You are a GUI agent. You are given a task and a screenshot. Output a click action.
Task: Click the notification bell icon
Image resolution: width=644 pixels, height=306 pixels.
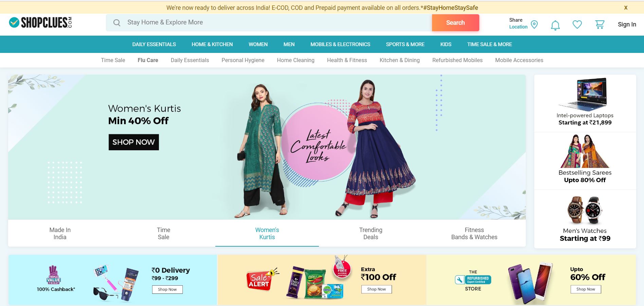pyautogui.click(x=555, y=25)
